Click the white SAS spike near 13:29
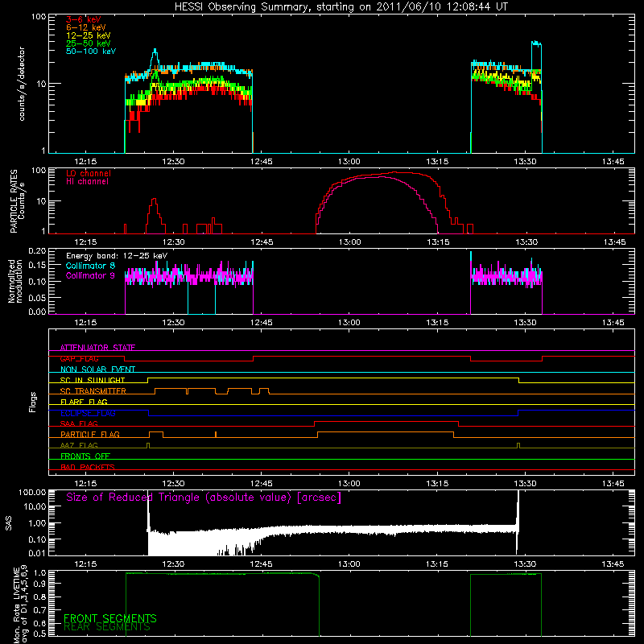This screenshot has width=644, height=644. click(518, 522)
